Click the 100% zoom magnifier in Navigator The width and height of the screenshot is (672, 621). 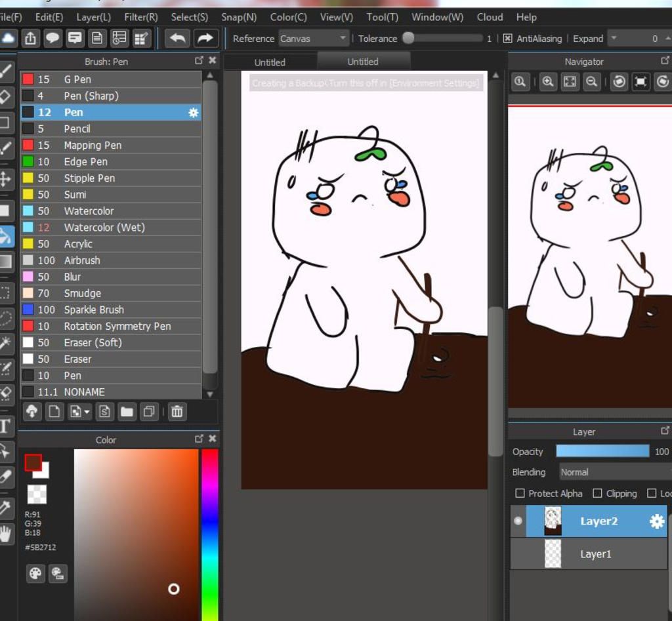(520, 81)
